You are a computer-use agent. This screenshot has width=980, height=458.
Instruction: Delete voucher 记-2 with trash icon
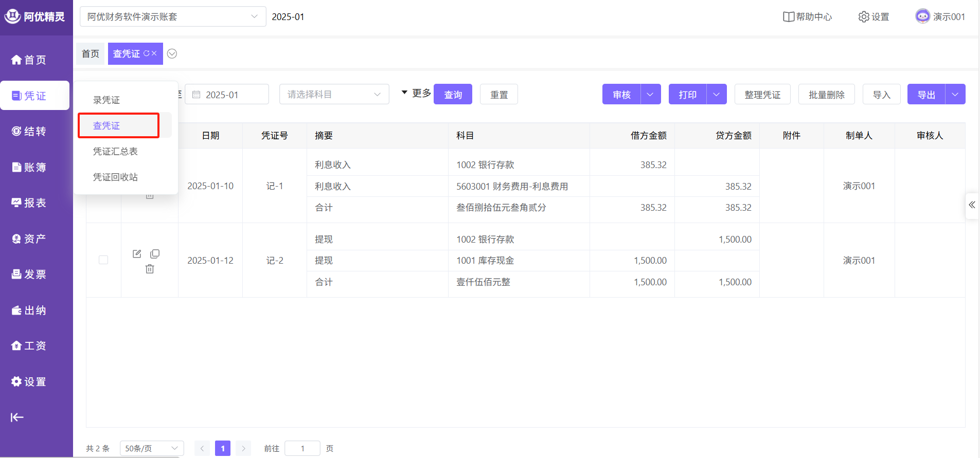pos(150,269)
